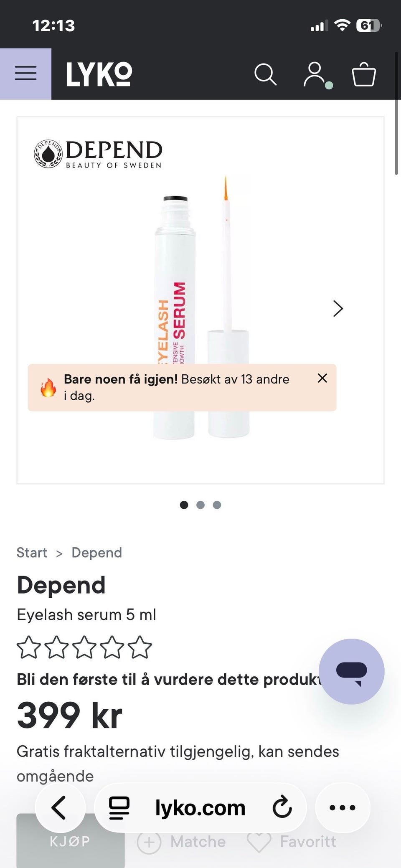Open browser reader/tabs page icon
Image resolution: width=401 pixels, height=868 pixels.
119,807
